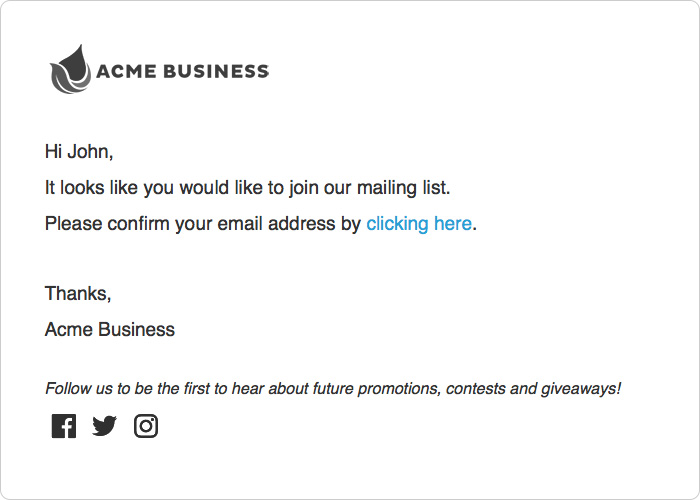Open the Instagram camera icon
This screenshot has width=700, height=500.
pos(146,427)
